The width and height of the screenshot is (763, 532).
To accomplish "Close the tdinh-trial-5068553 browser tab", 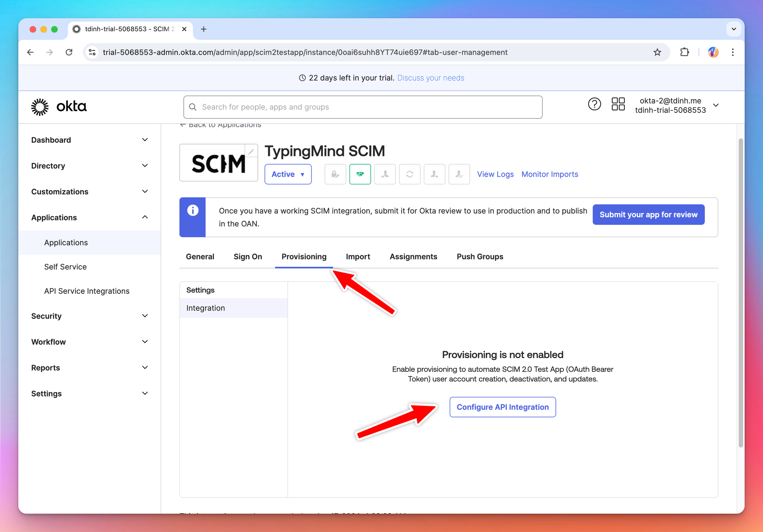I will 184,29.
